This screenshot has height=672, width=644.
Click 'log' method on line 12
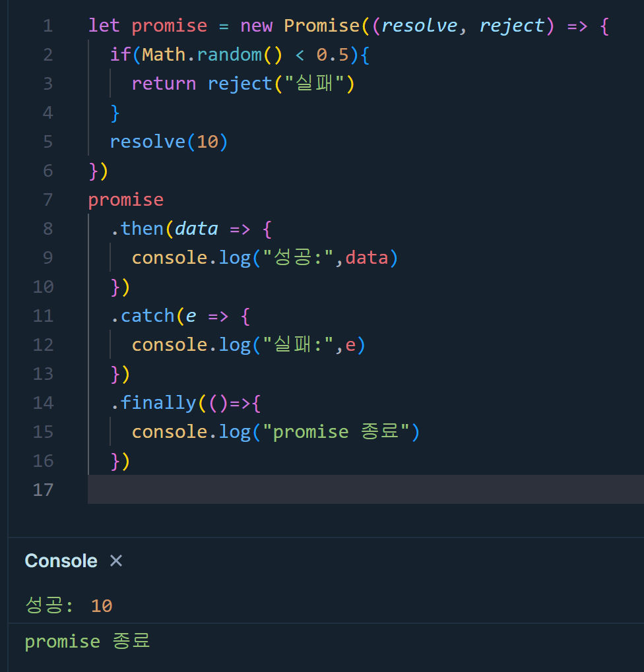(x=234, y=345)
